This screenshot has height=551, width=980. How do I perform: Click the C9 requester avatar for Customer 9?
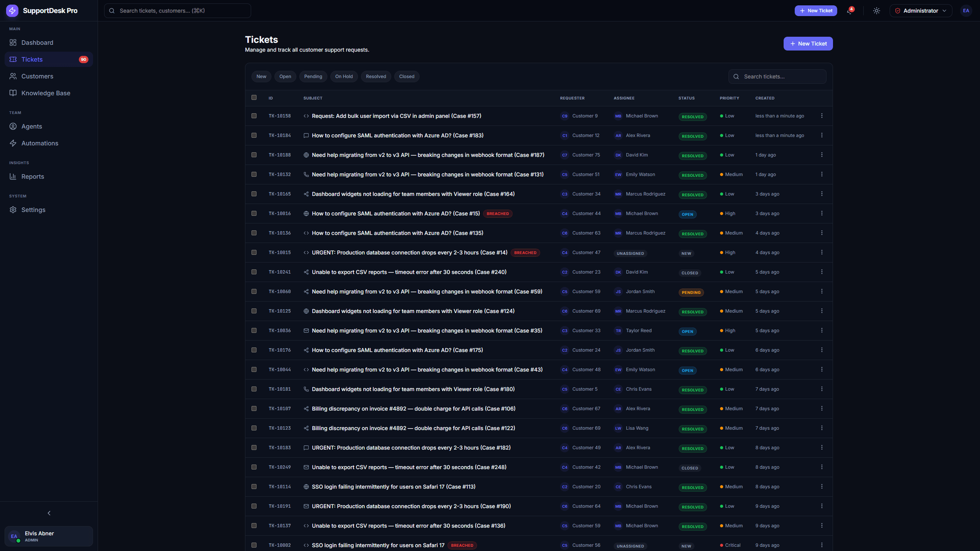[x=565, y=116]
